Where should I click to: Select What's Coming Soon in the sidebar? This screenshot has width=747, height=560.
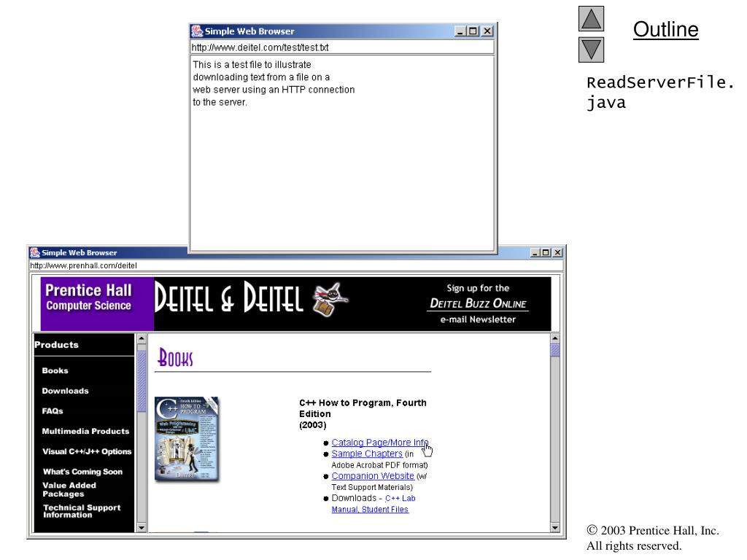[x=83, y=472]
